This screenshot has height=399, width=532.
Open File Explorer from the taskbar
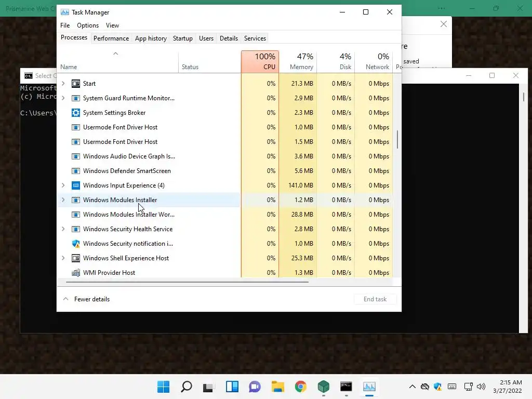277,387
